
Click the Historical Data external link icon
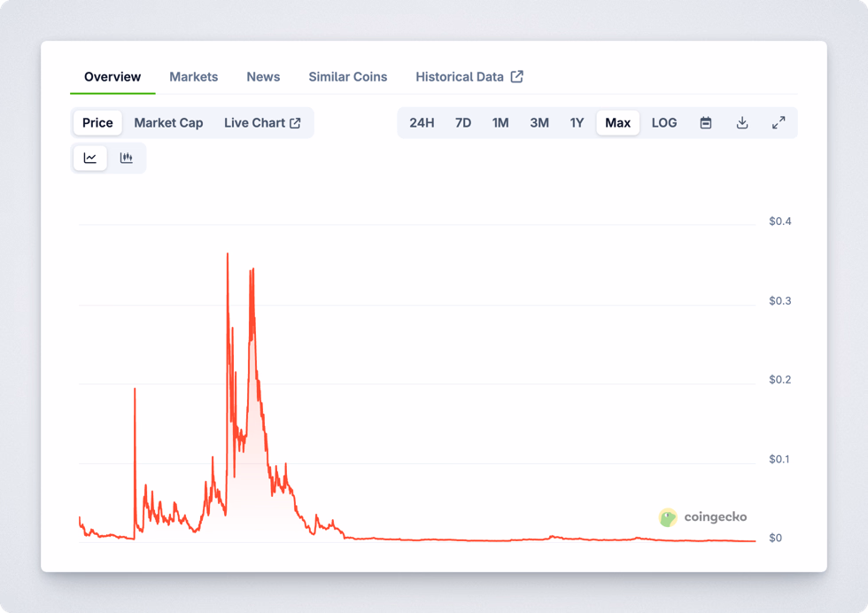click(x=517, y=76)
